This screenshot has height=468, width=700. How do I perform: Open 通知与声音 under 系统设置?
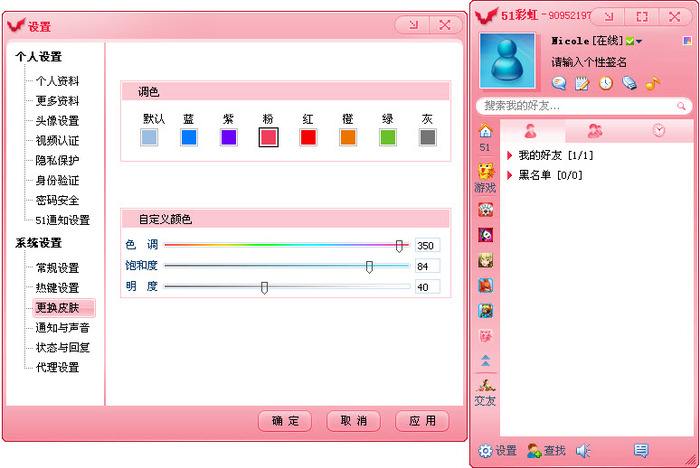tap(62, 328)
